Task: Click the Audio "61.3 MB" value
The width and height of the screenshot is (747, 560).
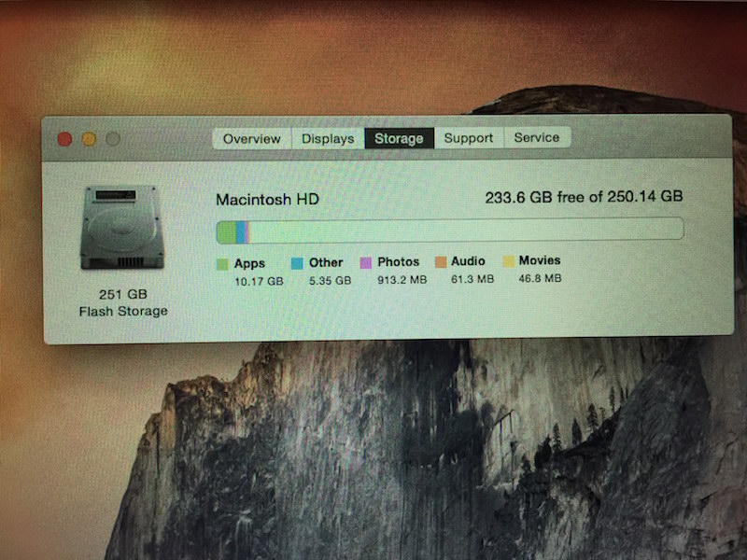Action: [x=472, y=278]
